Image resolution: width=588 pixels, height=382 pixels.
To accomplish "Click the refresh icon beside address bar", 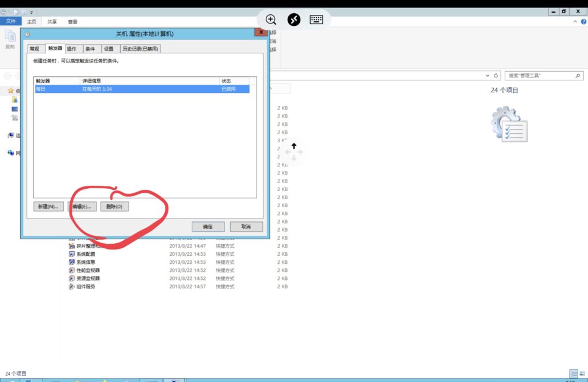I will click(496, 76).
